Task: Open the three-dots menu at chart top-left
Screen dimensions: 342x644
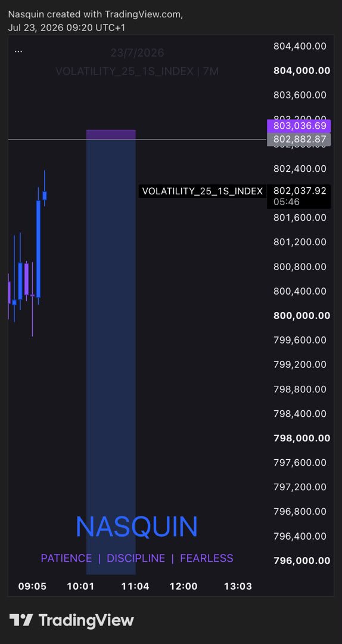Action: (18, 51)
